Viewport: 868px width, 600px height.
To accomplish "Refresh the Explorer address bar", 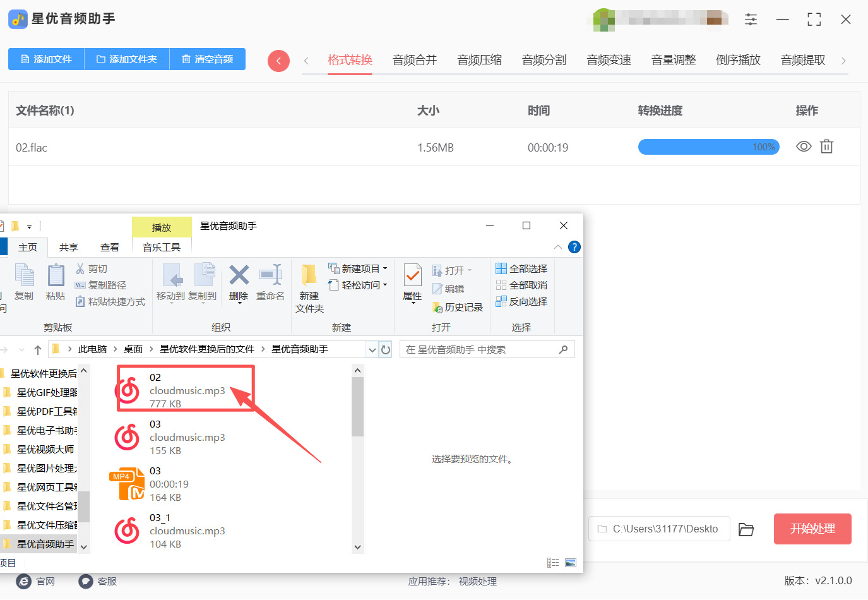I will point(386,349).
